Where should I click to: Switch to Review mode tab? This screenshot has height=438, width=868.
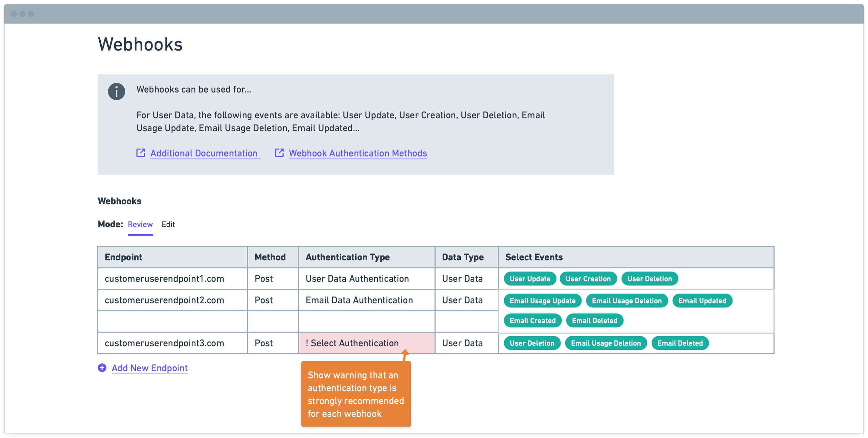click(x=140, y=225)
